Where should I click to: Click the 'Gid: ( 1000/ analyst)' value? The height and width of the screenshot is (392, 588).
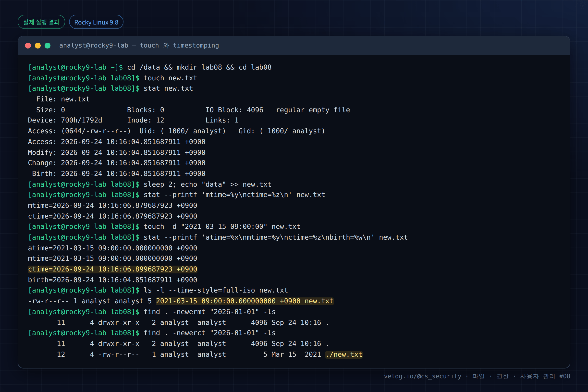(x=282, y=131)
